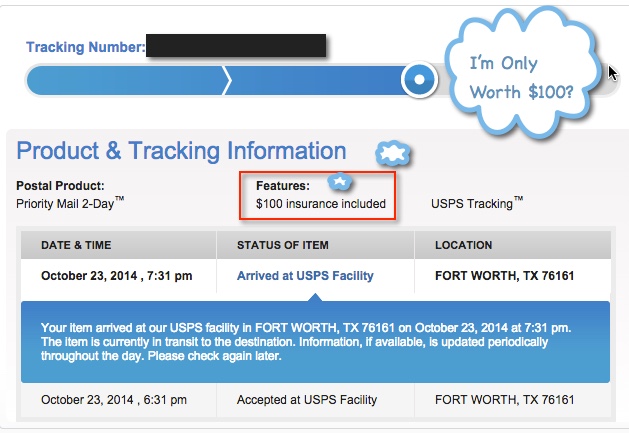Screen dimensions: 629x433
Task: Click the second blue progress bar segment
Action: [x=315, y=80]
